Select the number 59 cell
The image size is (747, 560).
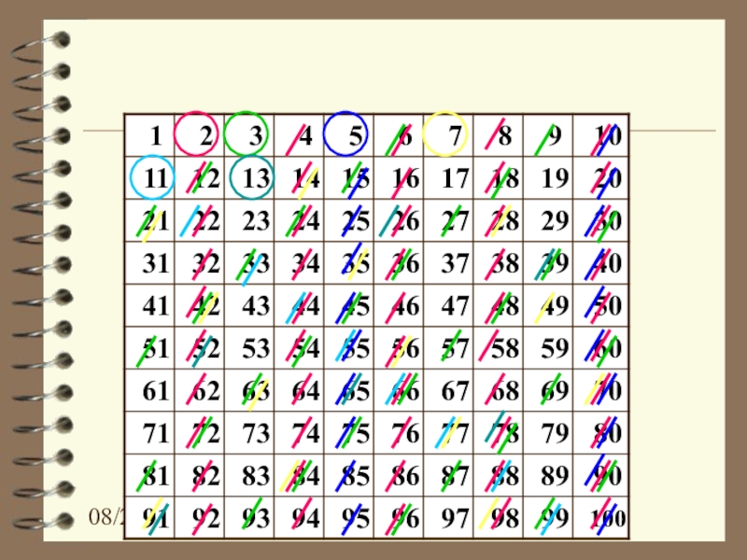(x=548, y=347)
